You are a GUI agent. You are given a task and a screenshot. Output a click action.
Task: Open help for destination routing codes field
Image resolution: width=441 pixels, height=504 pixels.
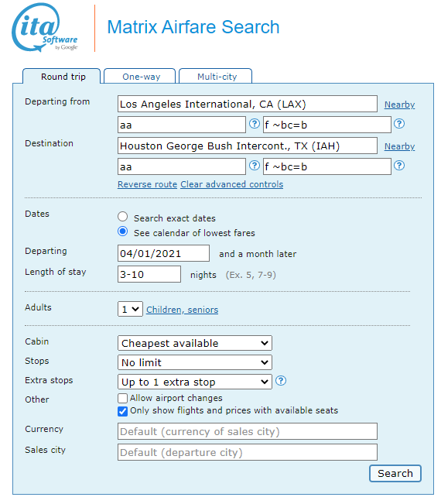(x=255, y=166)
